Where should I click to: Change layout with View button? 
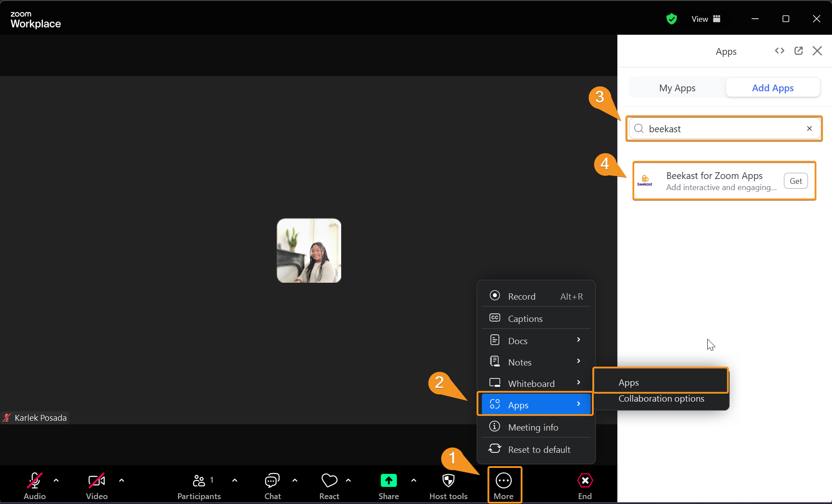tap(706, 19)
